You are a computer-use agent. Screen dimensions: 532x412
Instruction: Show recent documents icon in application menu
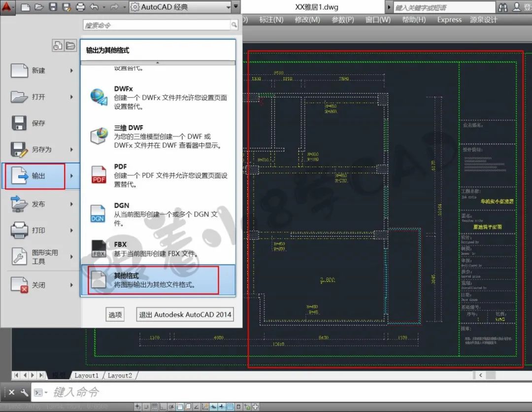pyautogui.click(x=57, y=45)
